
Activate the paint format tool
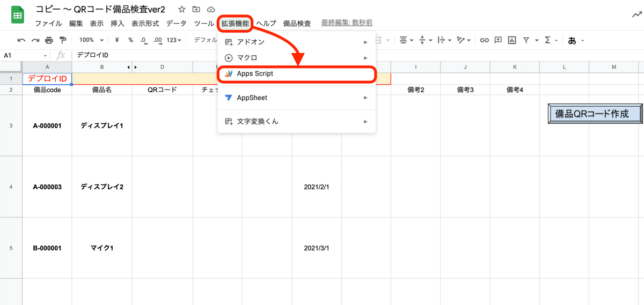point(63,40)
